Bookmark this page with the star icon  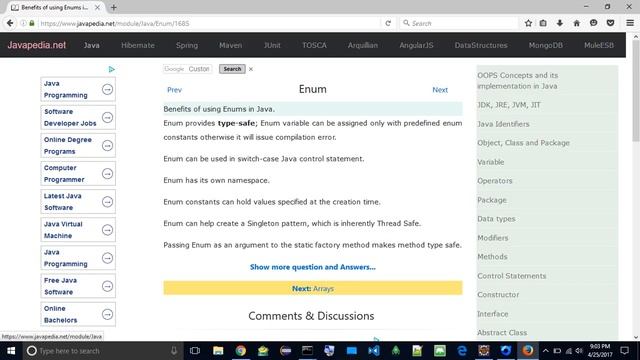click(x=528, y=23)
